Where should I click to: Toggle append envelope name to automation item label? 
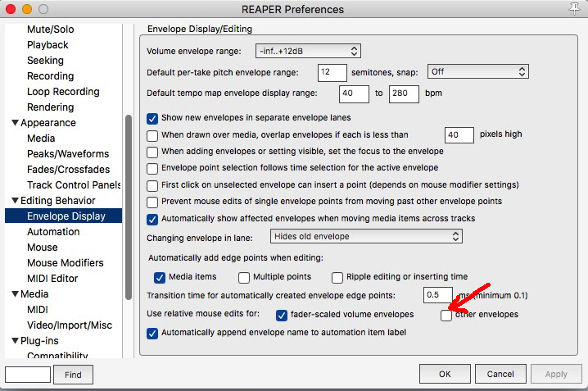(152, 334)
